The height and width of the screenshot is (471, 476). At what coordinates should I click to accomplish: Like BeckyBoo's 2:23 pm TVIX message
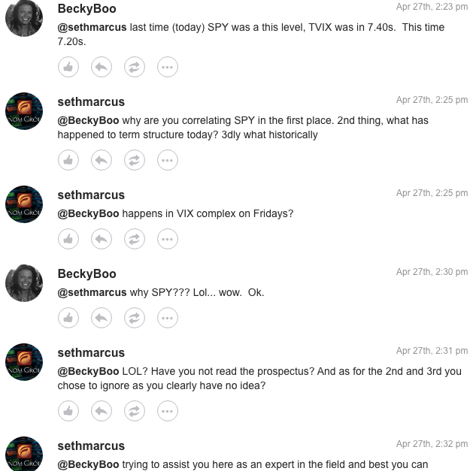(68, 67)
